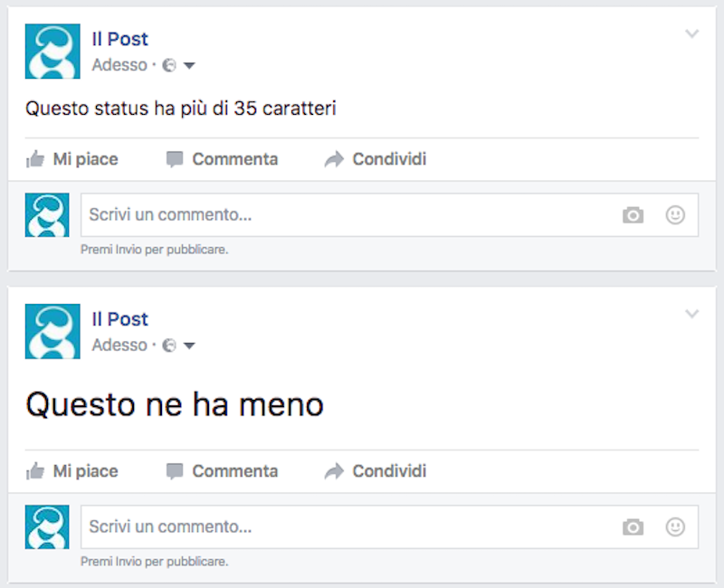The height and width of the screenshot is (588, 724).
Task: Open second post's privacy audience dropdown
Action: (x=189, y=346)
